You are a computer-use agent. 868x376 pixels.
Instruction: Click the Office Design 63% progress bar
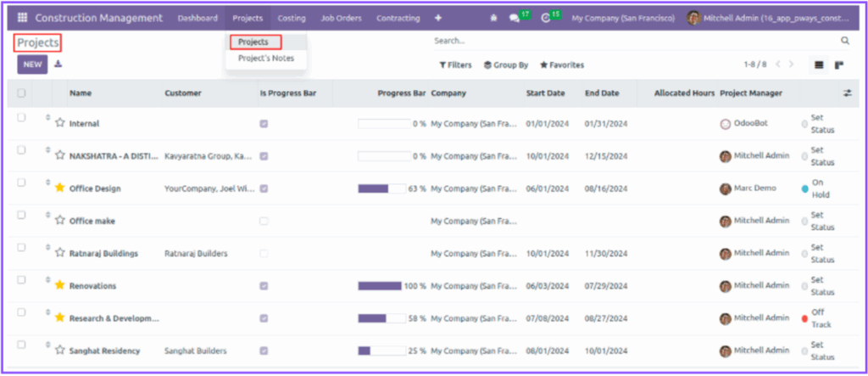tap(383, 188)
